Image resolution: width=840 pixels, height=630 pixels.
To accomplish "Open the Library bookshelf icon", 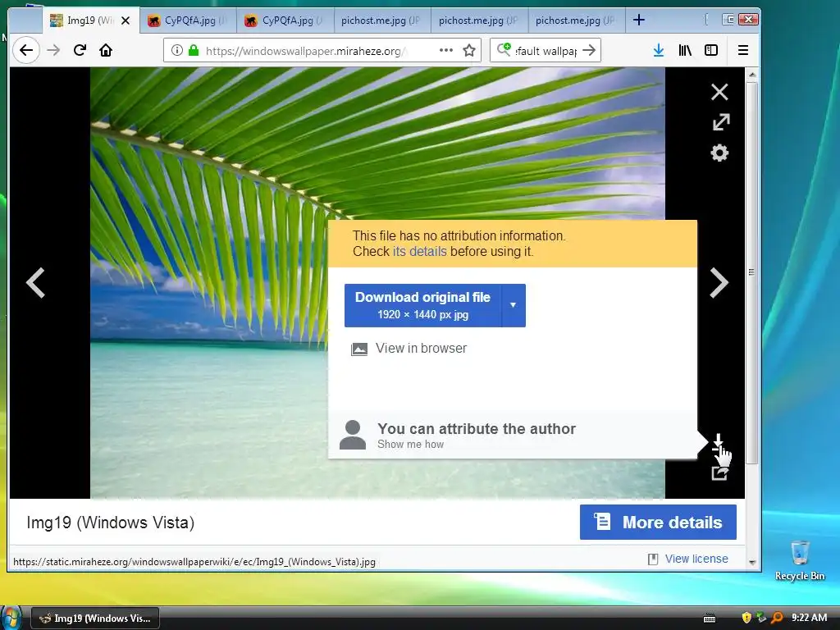I will point(685,50).
